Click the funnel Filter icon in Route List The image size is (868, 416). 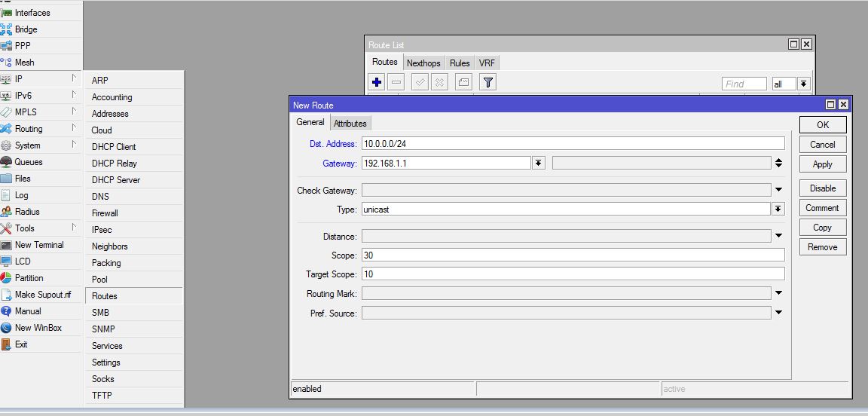pos(487,83)
